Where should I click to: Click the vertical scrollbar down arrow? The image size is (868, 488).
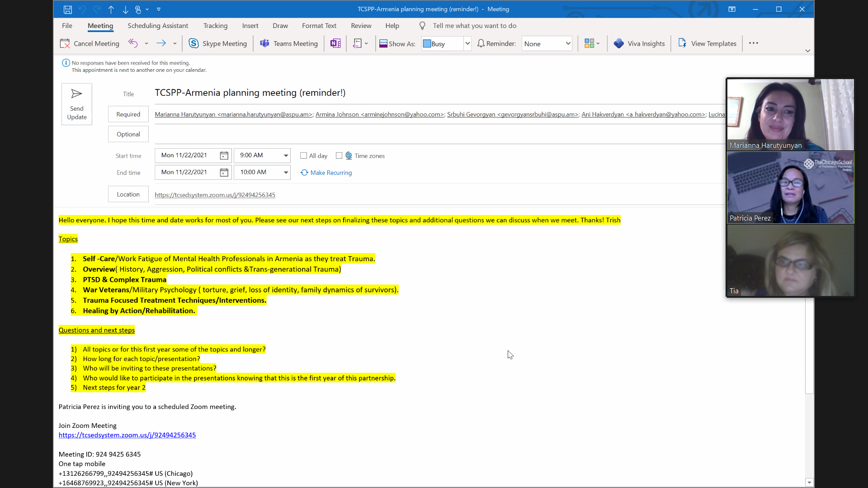pyautogui.click(x=809, y=483)
